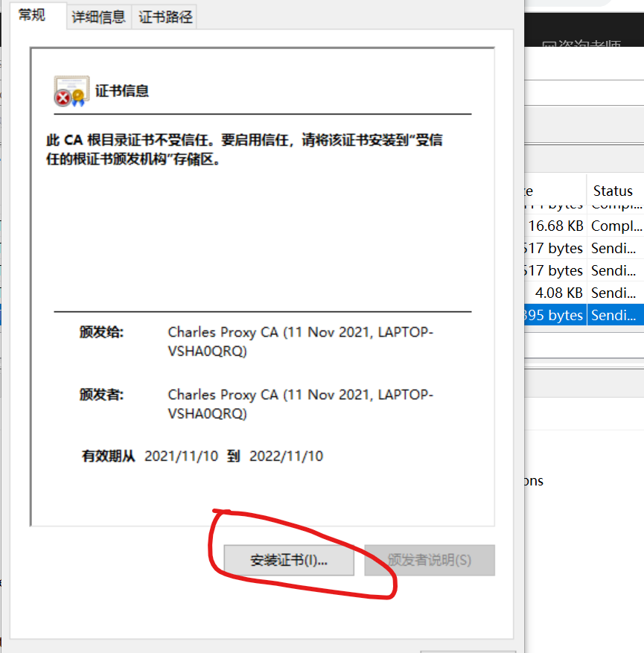Select the 16.68 KB row in Charles
This screenshot has width=644, height=653.
[x=584, y=226]
